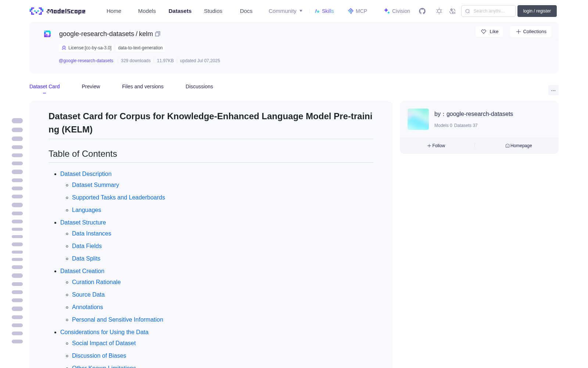This screenshot has width=588, height=368.
Task: Open the Docs nav item
Action: pos(246,11)
